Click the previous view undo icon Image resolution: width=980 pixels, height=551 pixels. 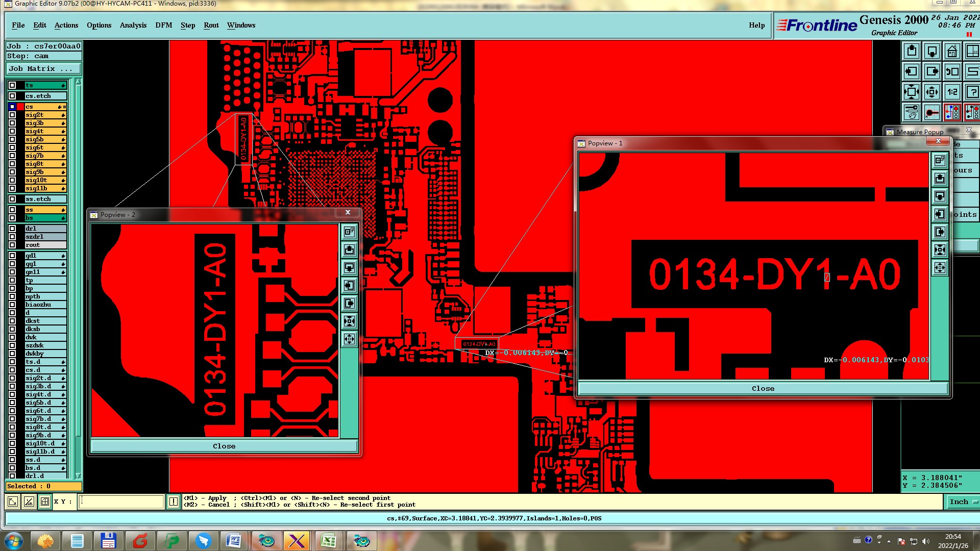coord(952,71)
